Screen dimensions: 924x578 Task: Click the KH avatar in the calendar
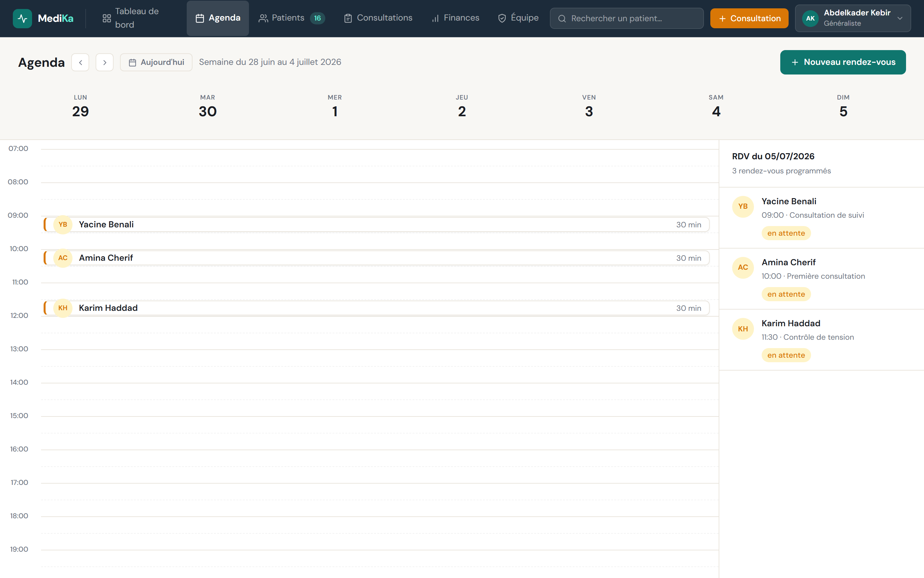point(63,308)
